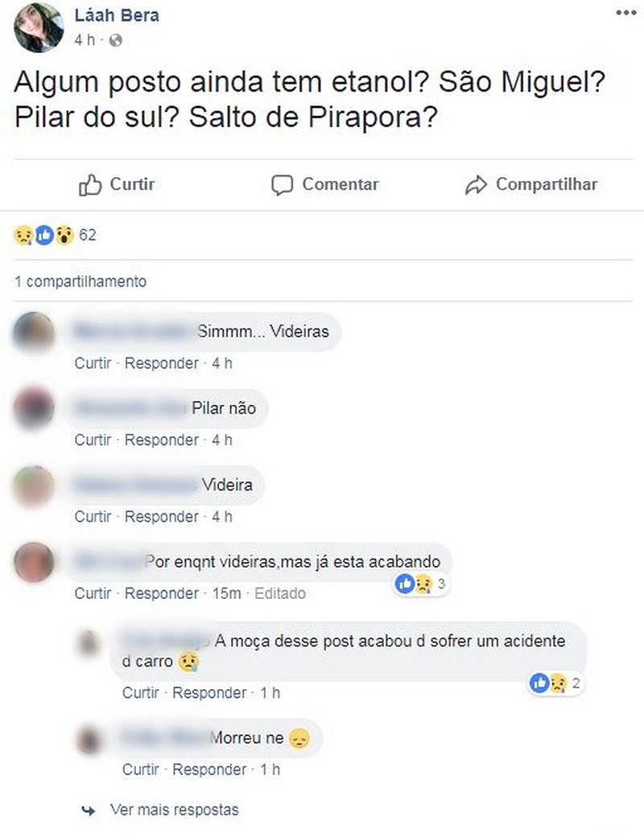Open the 'Editado' edit history link
Image resolution: width=644 pixels, height=834 pixels.
[x=279, y=593]
